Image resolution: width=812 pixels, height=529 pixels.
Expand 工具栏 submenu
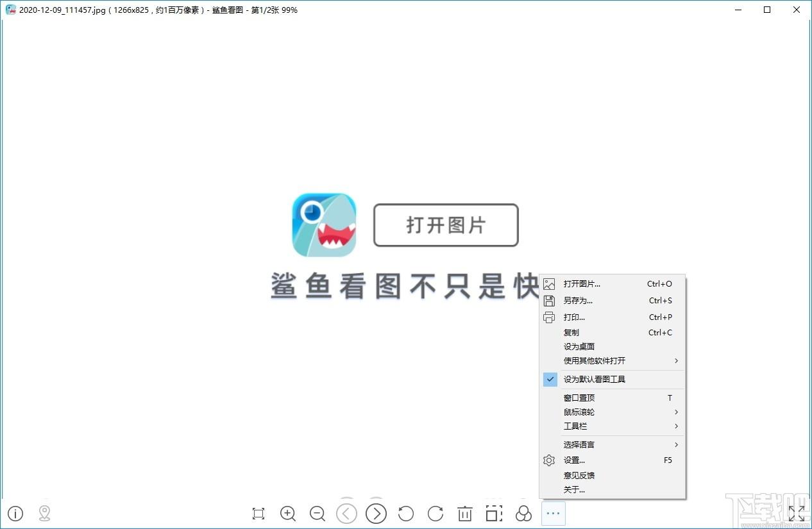point(613,426)
